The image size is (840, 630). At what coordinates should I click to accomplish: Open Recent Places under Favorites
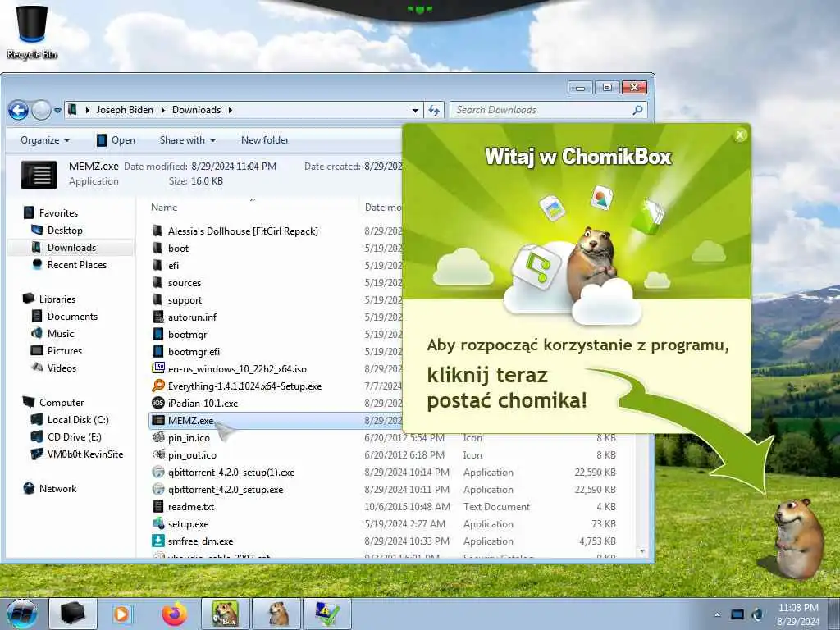77,265
